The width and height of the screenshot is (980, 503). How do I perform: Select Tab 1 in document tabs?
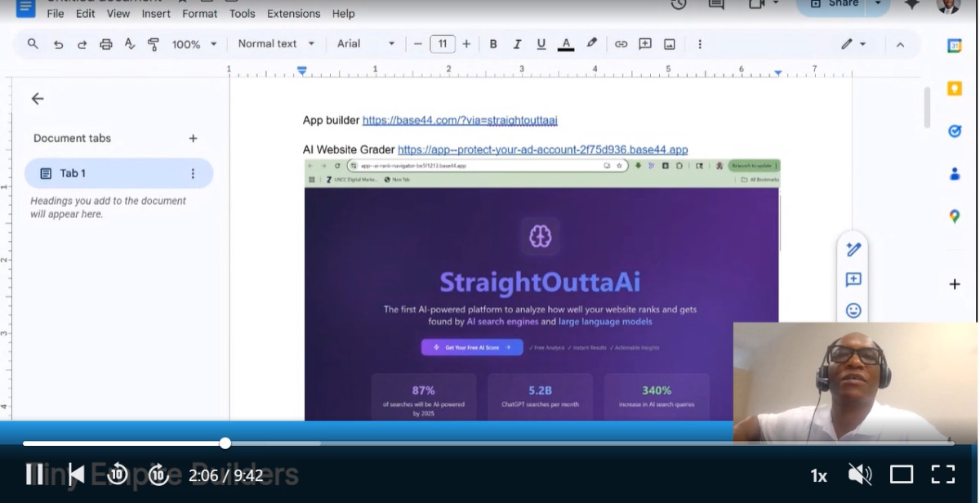(118, 173)
